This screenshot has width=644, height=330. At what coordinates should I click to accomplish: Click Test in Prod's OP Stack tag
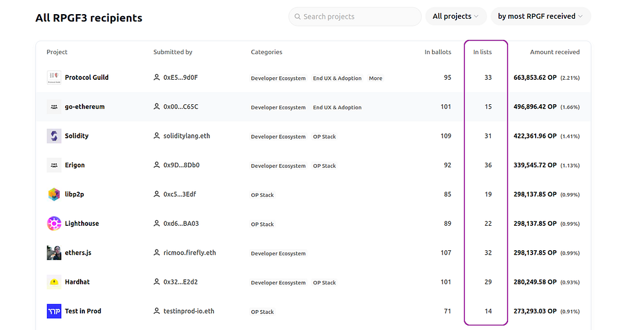(x=263, y=311)
